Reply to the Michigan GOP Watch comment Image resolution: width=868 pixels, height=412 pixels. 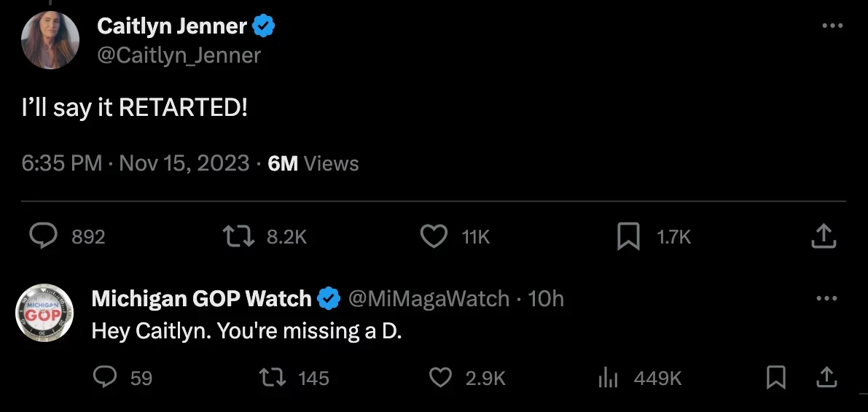[106, 377]
